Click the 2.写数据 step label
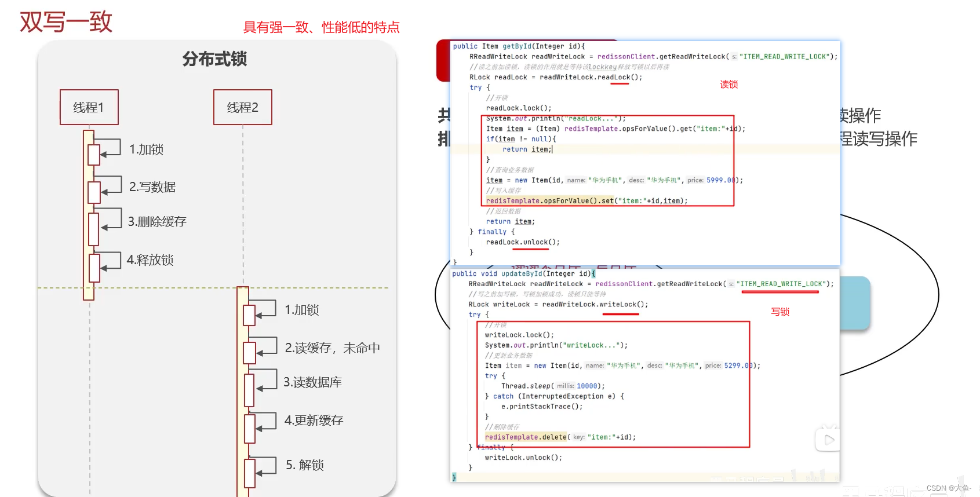This screenshot has height=497, width=980. [152, 187]
